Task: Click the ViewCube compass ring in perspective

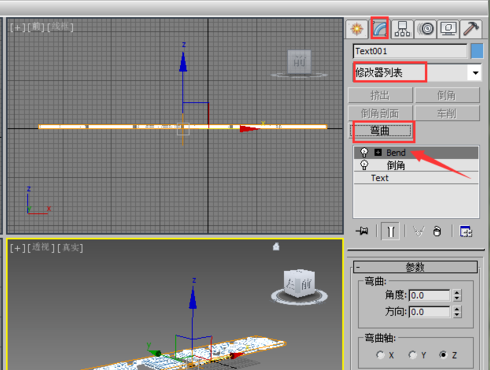Action: pyautogui.click(x=299, y=297)
